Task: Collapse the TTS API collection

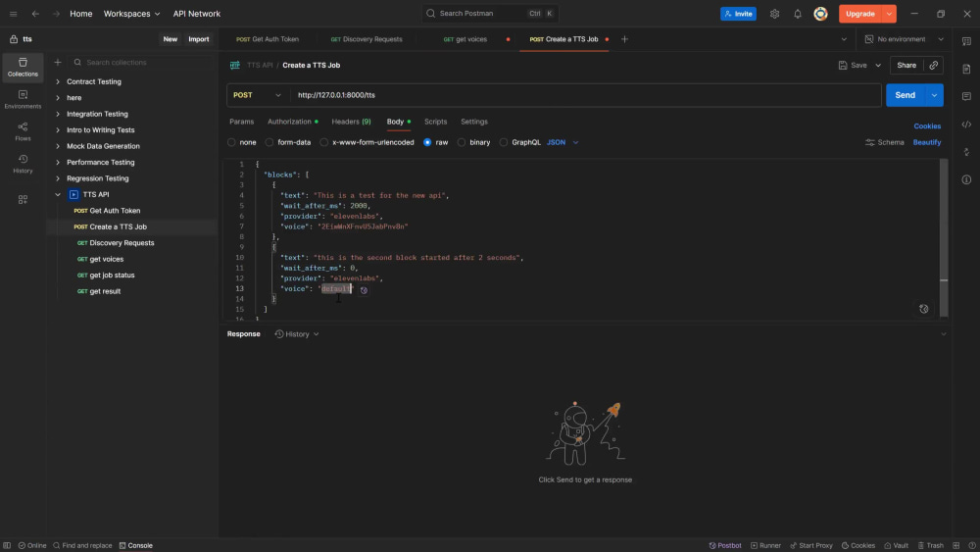Action: 58,194
